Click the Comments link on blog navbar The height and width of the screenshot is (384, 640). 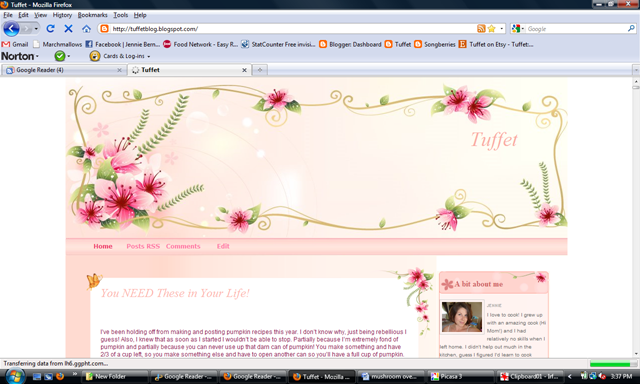coord(183,246)
